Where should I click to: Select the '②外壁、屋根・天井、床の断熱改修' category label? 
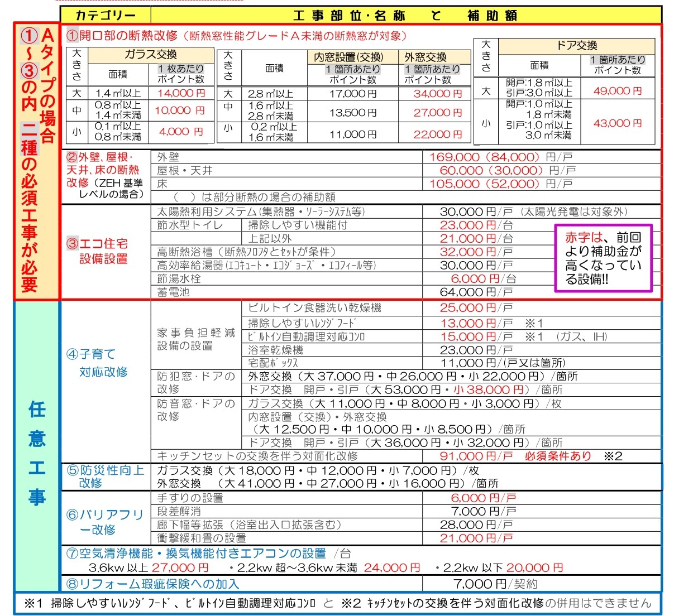tap(105, 175)
